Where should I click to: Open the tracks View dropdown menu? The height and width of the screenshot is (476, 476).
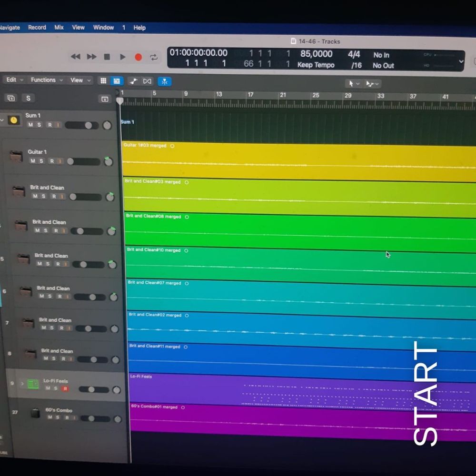[x=80, y=80]
